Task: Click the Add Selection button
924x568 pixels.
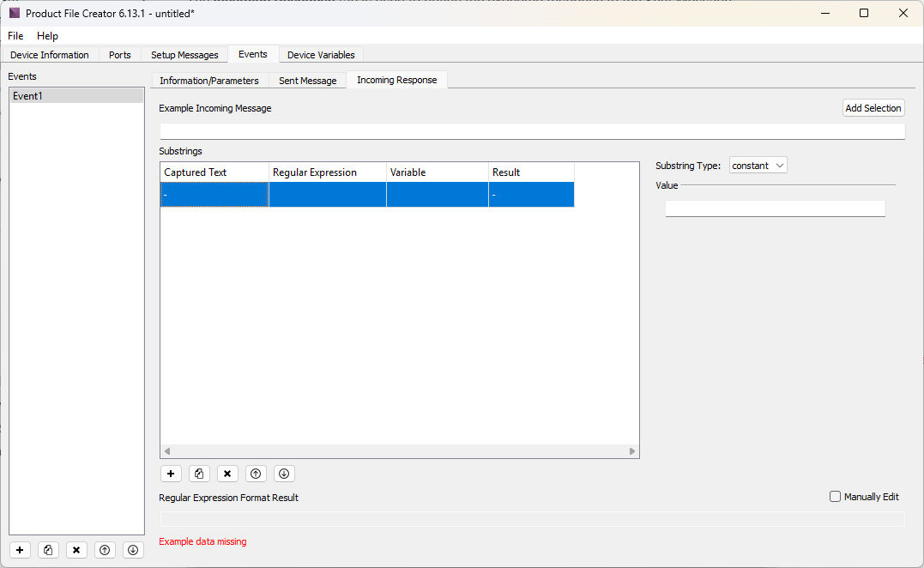Action: (x=873, y=108)
